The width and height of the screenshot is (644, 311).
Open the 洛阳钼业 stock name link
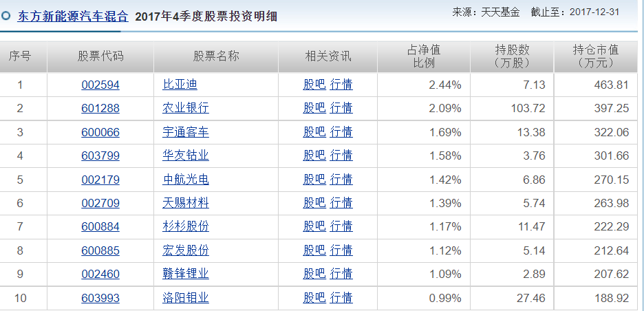click(x=186, y=297)
